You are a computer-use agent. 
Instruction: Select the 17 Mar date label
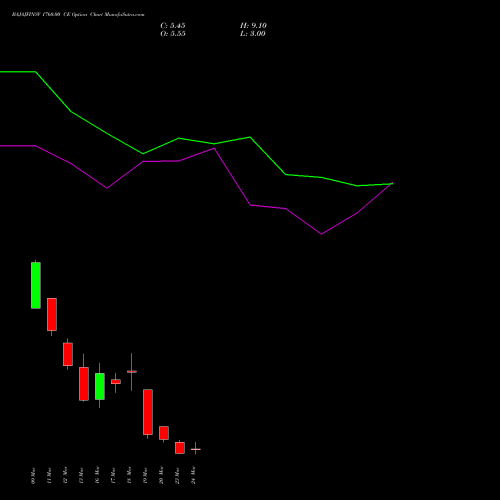pos(113,476)
